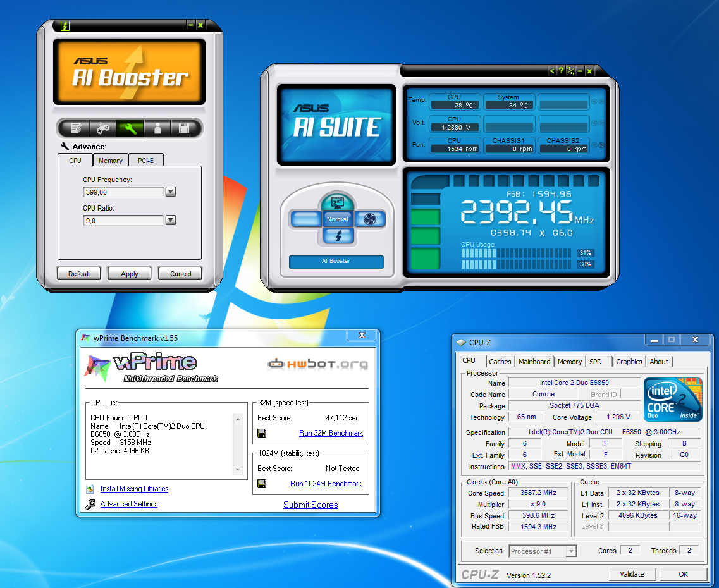Click next arrow on Fan sensor row
This screenshot has width=719, height=588.
[x=601, y=145]
